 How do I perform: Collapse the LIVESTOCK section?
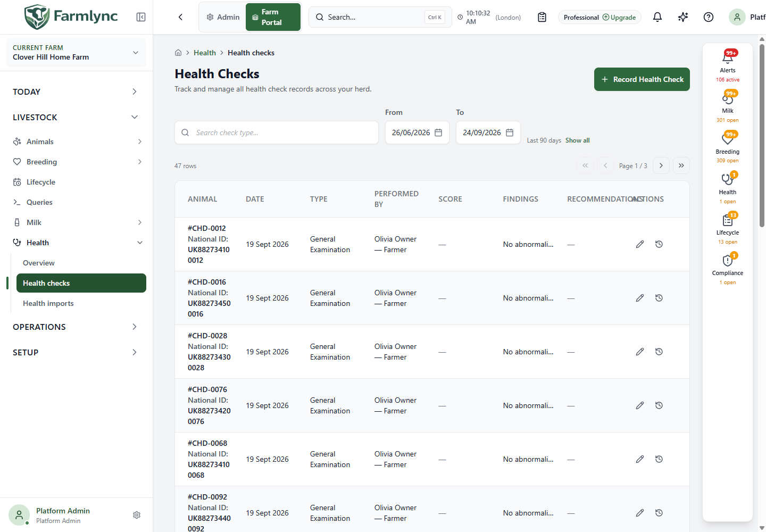pyautogui.click(x=76, y=117)
